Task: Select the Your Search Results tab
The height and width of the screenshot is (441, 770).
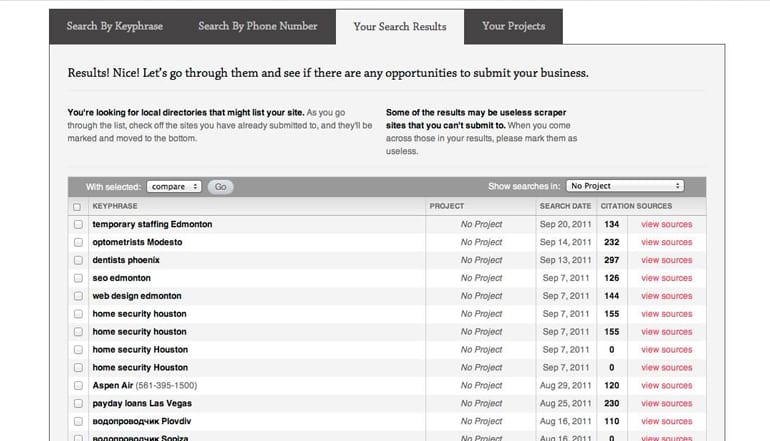Action: (400, 26)
